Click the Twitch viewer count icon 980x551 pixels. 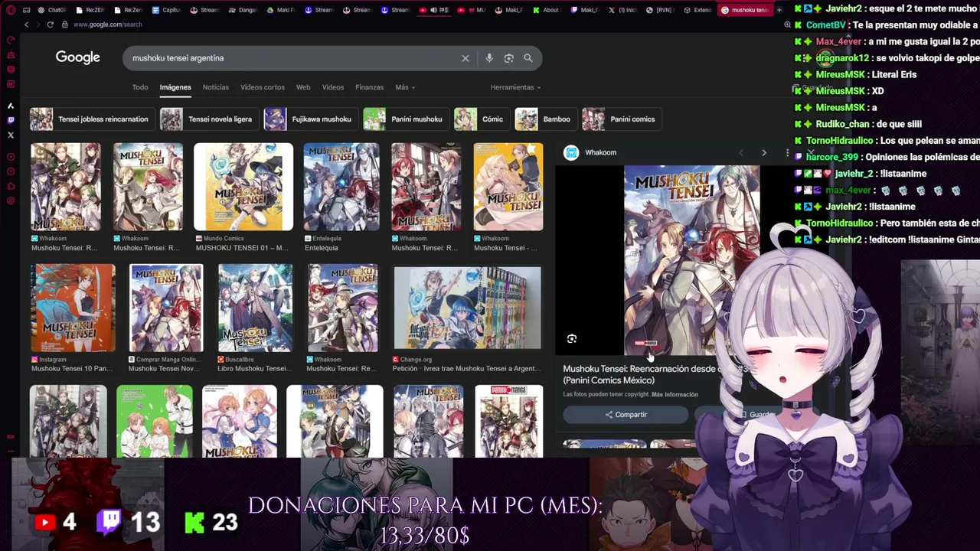coord(109,522)
